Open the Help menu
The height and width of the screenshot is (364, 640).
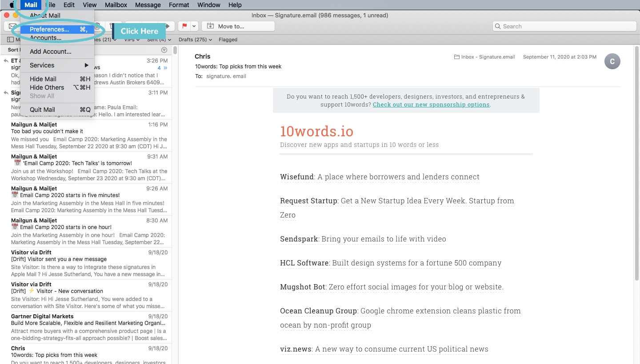tap(235, 5)
